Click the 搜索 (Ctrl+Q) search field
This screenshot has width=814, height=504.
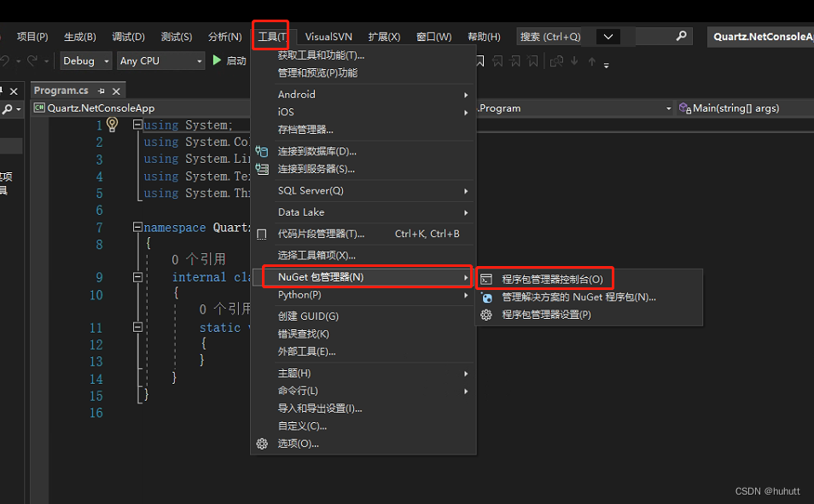[x=604, y=37]
